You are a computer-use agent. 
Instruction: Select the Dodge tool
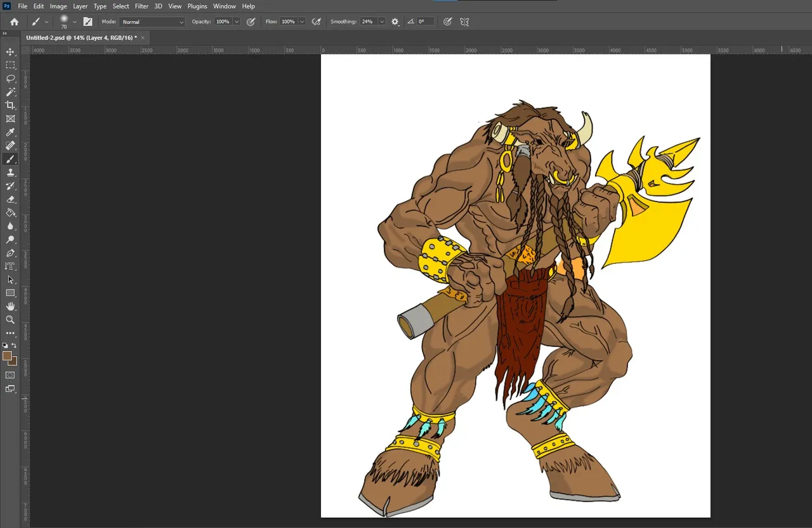click(x=10, y=240)
